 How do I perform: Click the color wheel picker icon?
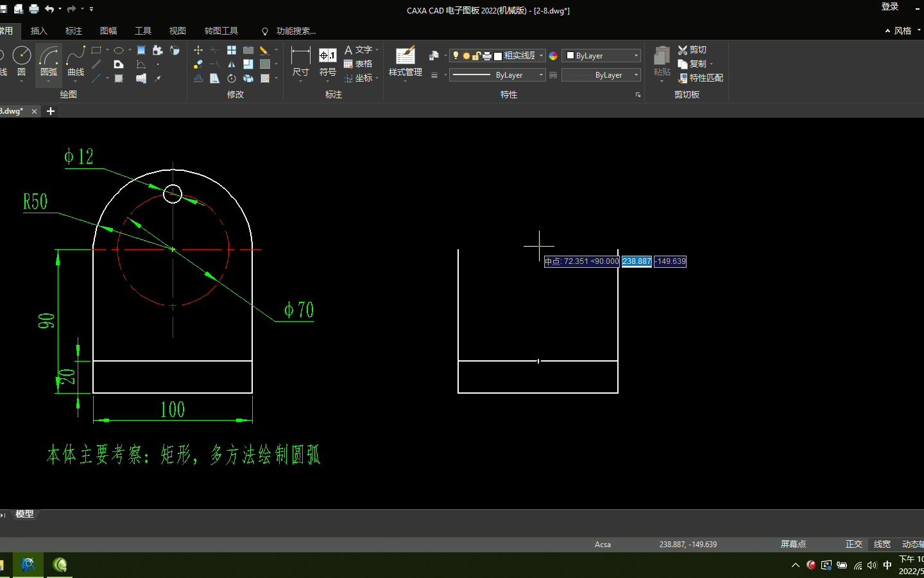553,56
